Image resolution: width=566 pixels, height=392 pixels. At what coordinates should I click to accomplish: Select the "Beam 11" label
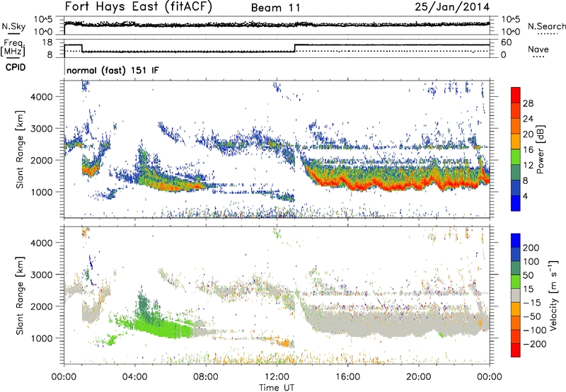[x=275, y=8]
